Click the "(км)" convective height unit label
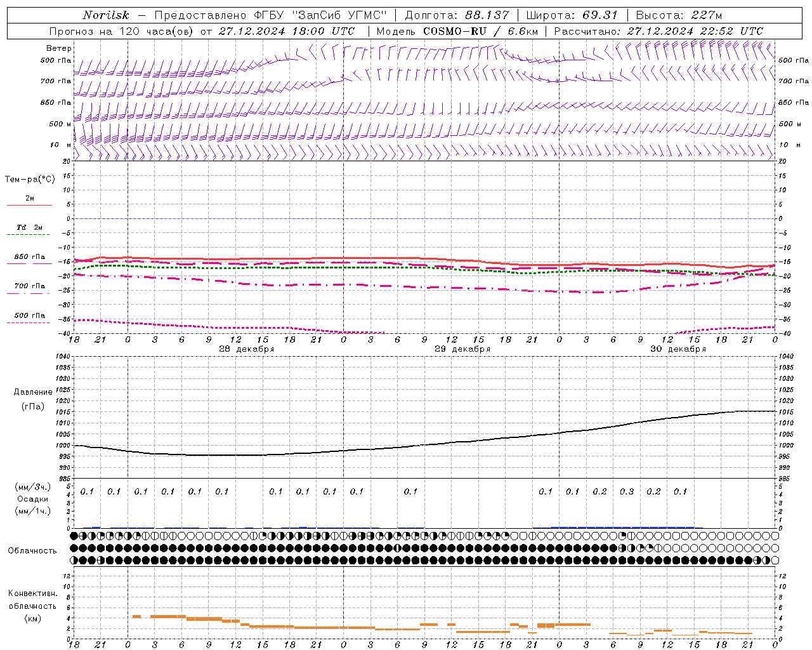Image resolution: width=812 pixels, height=650 pixels. pos(33,618)
